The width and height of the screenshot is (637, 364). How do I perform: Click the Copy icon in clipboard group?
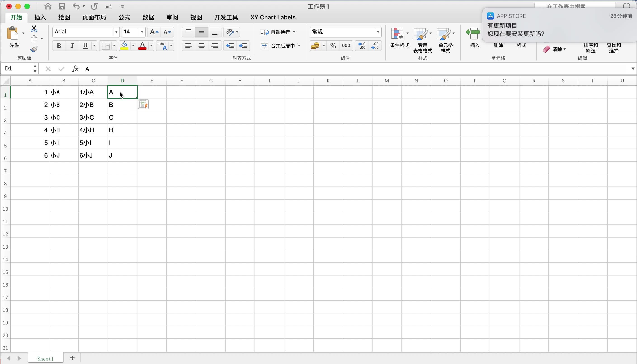[34, 39]
